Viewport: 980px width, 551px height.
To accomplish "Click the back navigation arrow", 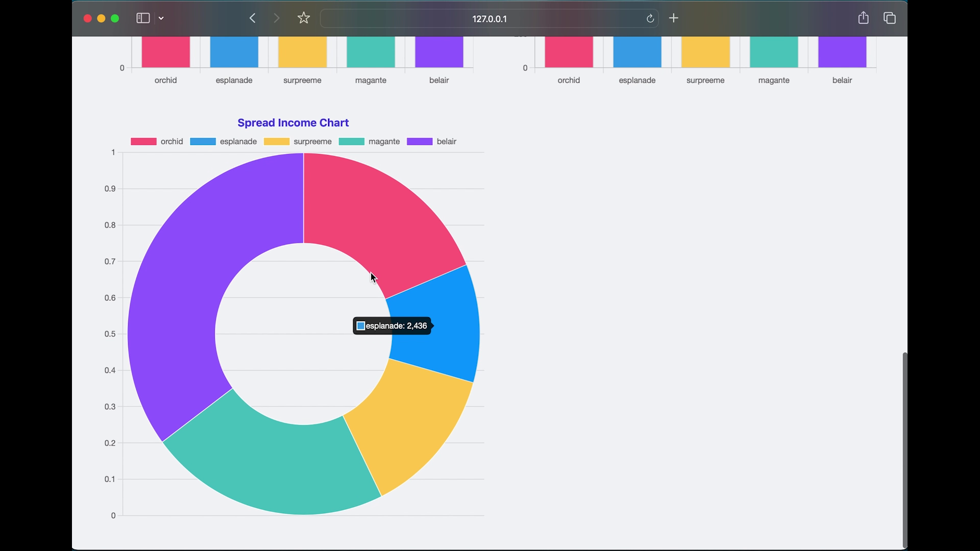I will click(x=252, y=18).
